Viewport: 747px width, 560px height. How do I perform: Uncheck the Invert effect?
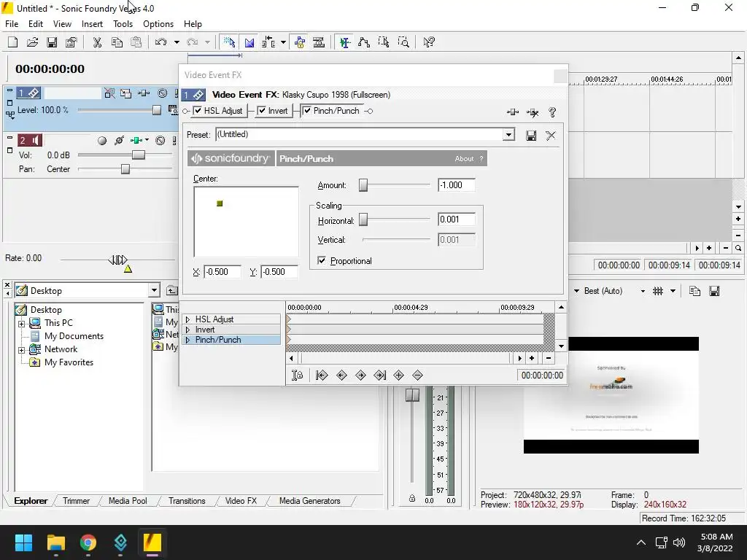[x=262, y=111]
